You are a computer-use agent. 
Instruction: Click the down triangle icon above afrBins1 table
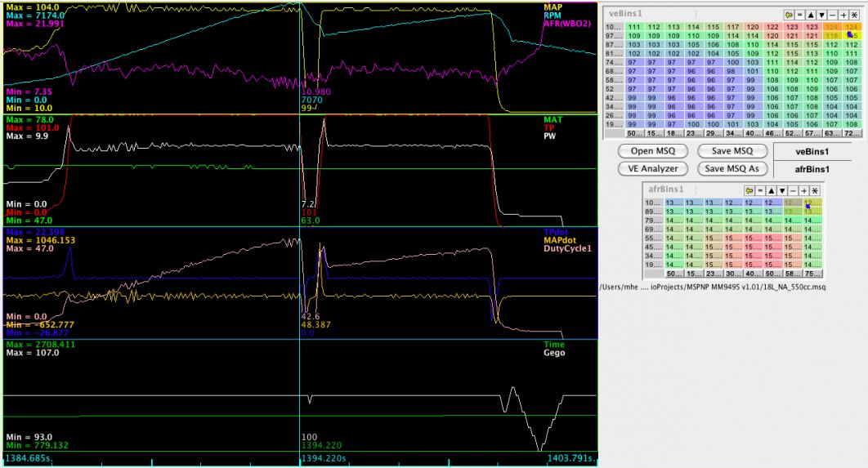click(784, 189)
